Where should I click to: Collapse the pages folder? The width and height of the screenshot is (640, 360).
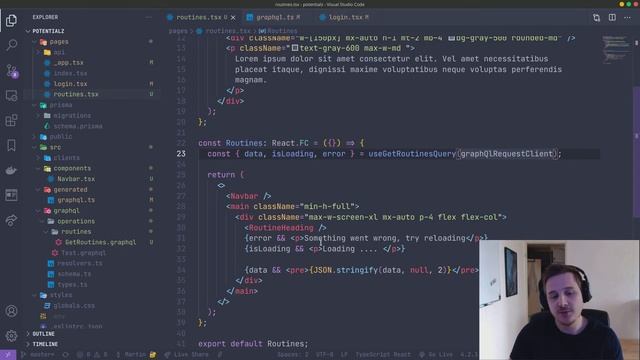pyautogui.click(x=59, y=42)
